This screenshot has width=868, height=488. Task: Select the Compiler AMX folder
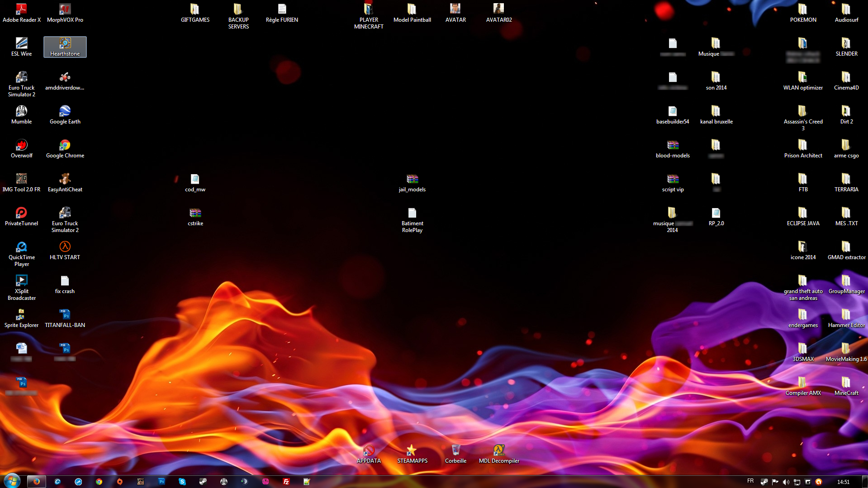click(803, 386)
